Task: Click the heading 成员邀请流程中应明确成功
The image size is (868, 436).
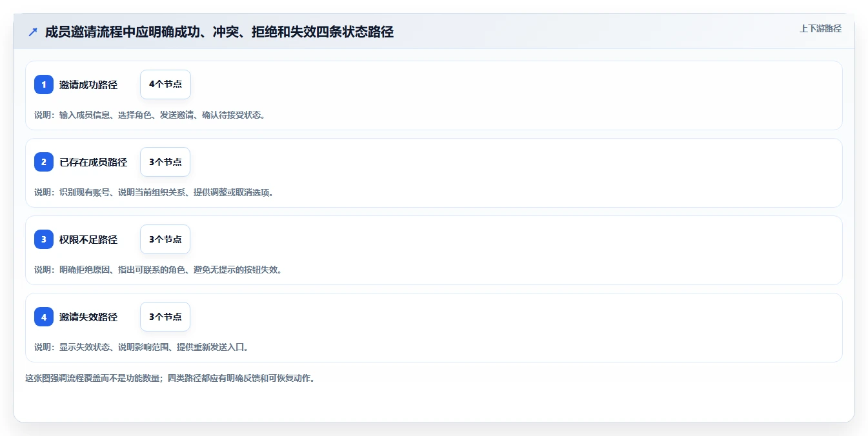Action: coord(219,32)
